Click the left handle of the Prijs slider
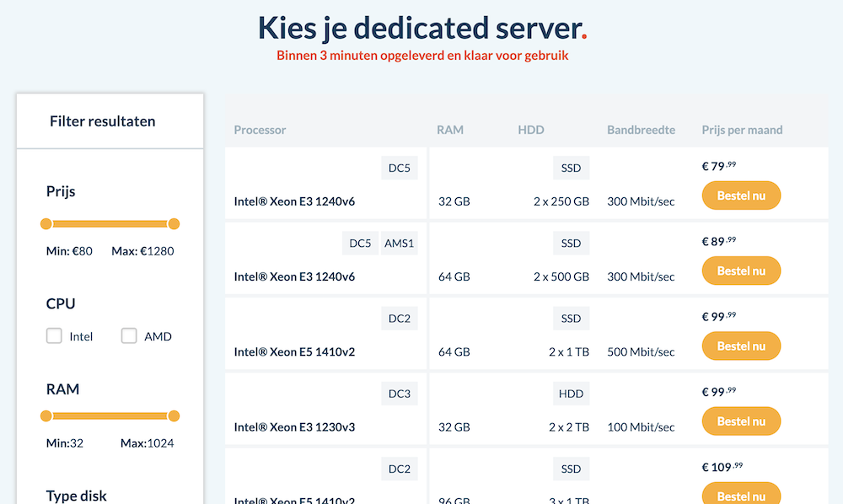This screenshot has height=504, width=843. coord(46,223)
